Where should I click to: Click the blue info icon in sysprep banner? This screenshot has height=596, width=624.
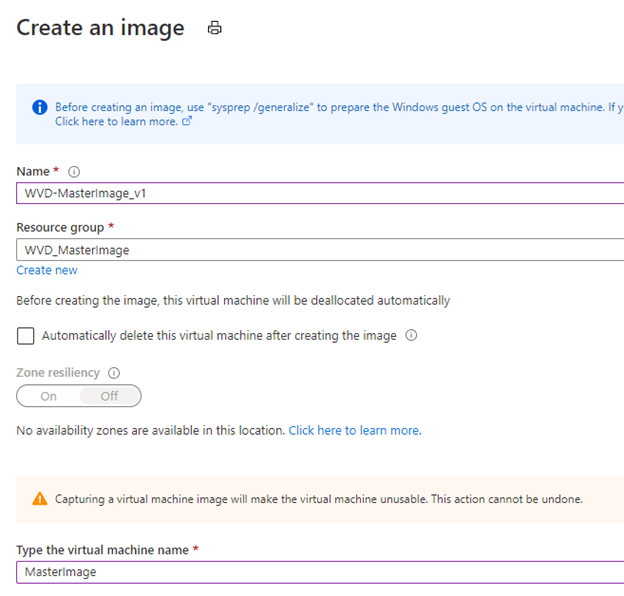tap(40, 107)
